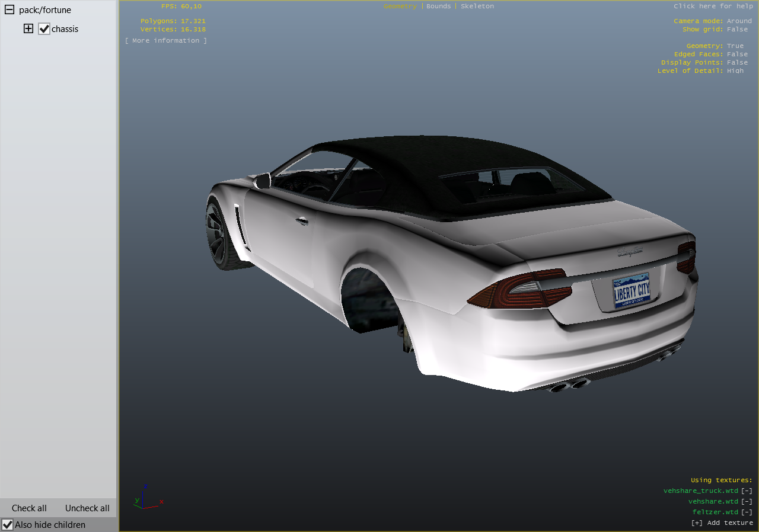Remove the vehshare.wtd texture
The image size is (759, 532).
(x=747, y=501)
